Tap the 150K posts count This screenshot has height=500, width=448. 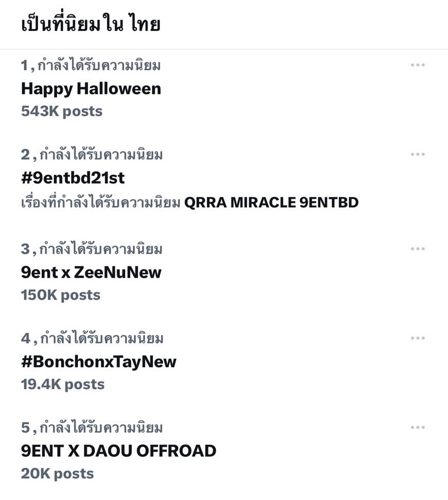coord(61,295)
